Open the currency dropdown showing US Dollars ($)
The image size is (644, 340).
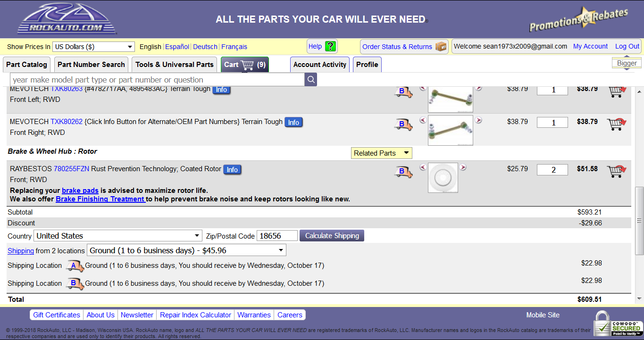coord(93,47)
